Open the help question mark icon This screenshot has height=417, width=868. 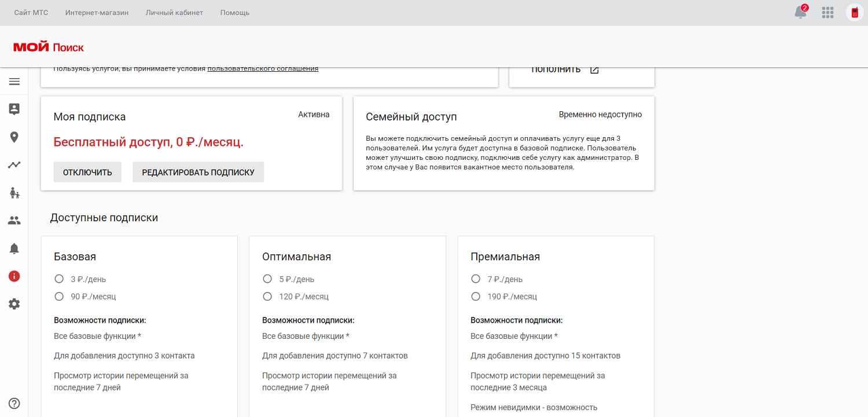14,404
